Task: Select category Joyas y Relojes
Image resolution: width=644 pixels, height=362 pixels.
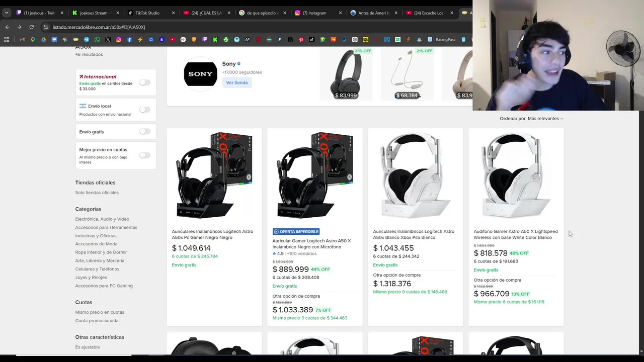Action: 91,278
